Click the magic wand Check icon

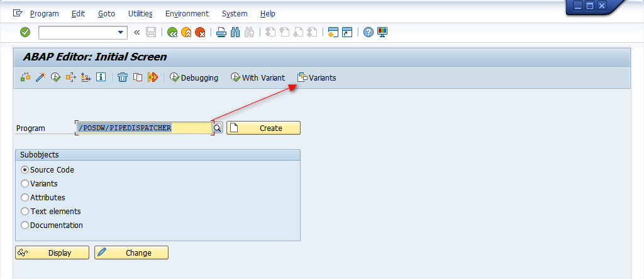pyautogui.click(x=40, y=77)
